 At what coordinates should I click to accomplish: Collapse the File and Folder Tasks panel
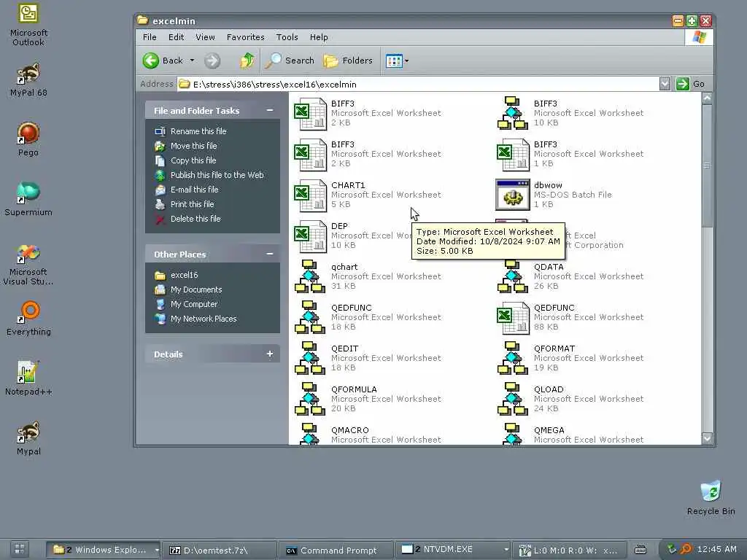tap(270, 111)
